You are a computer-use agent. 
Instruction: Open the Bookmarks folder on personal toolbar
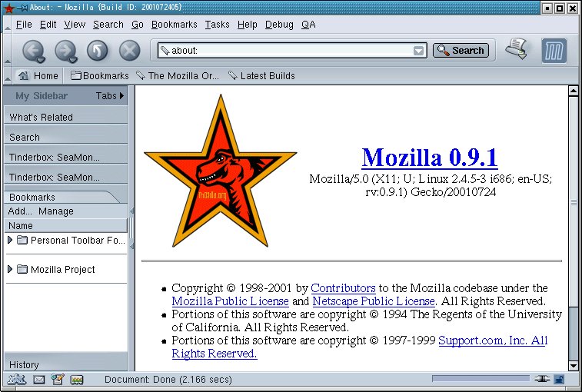click(x=100, y=76)
